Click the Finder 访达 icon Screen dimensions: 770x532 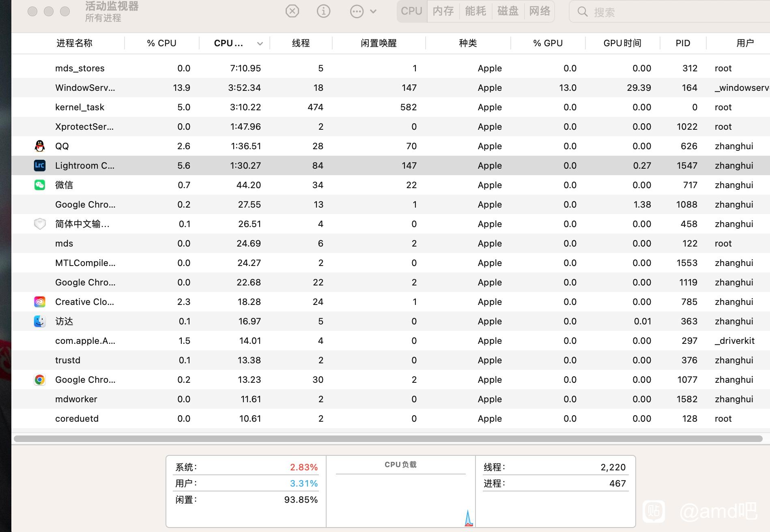[x=40, y=321]
